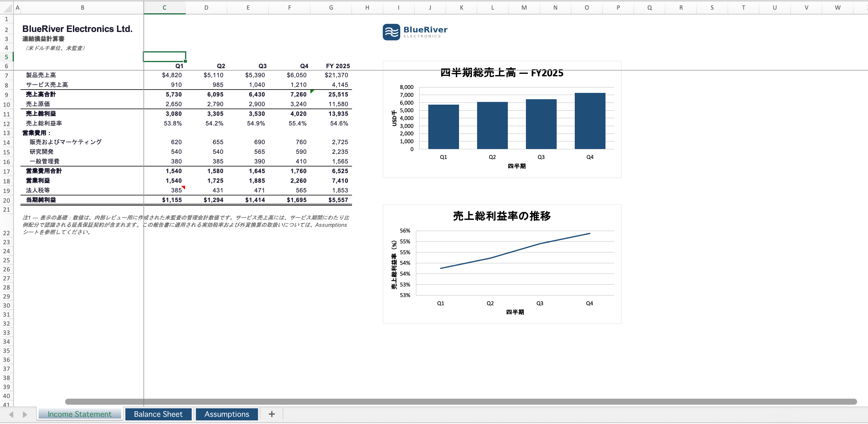The height and width of the screenshot is (424, 868).
Task: Select column G header
Action: click(331, 8)
